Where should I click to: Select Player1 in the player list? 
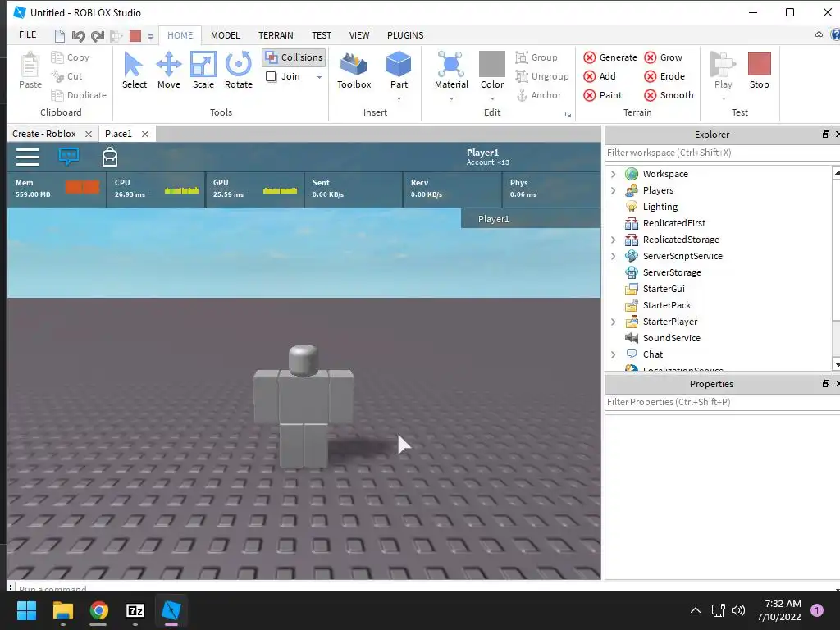531,218
